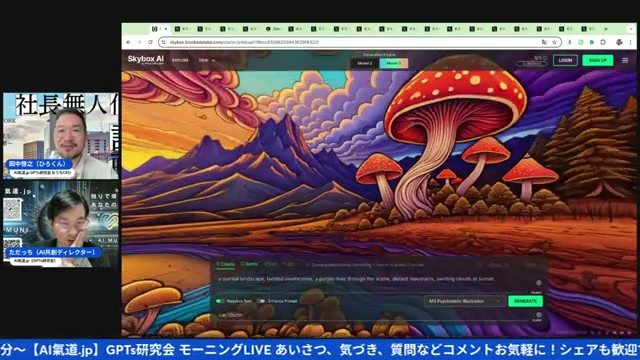The image size is (640, 360).
Task: Clear the negative text field
Action: (539, 315)
